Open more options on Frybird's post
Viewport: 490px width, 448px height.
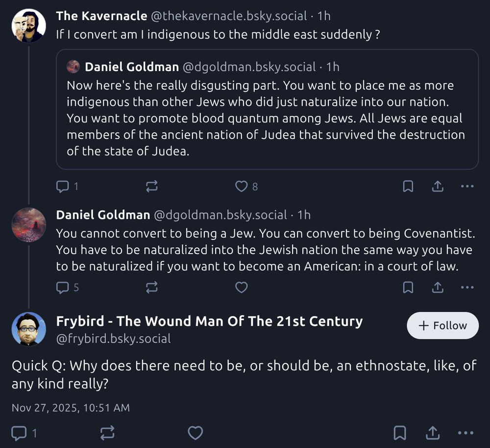point(465,433)
